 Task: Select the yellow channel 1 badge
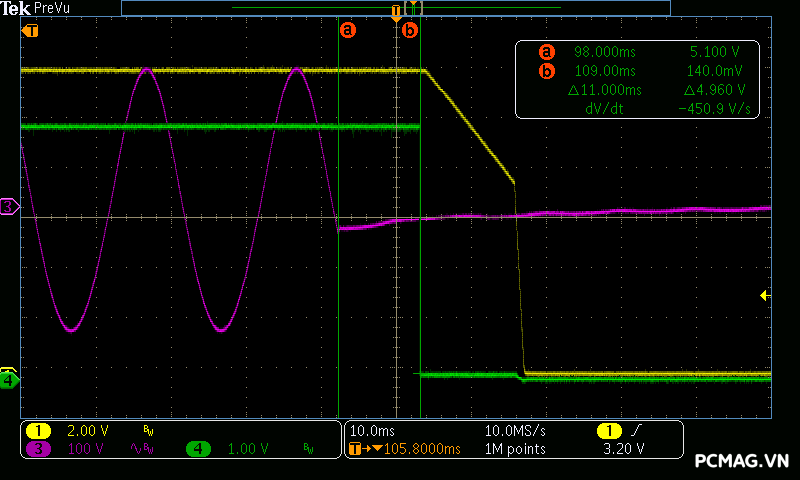coord(38,430)
